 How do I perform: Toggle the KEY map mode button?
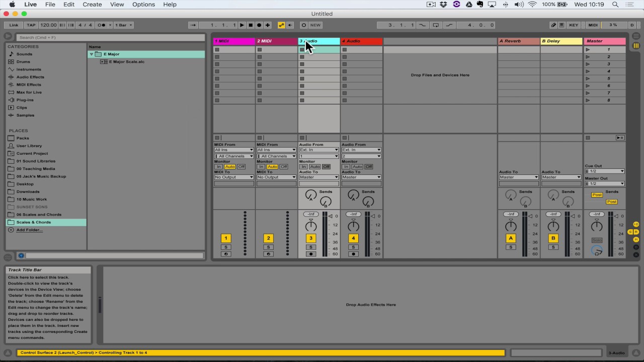coord(574,25)
